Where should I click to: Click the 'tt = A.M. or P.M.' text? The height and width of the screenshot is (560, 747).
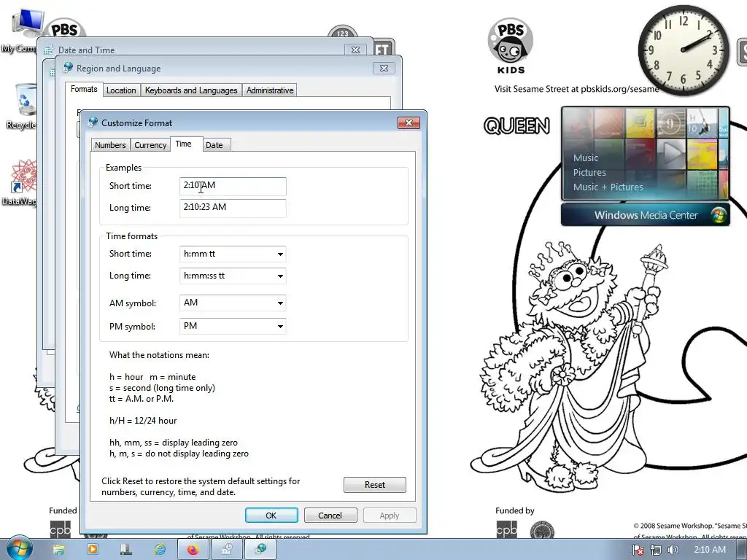pyautogui.click(x=142, y=399)
